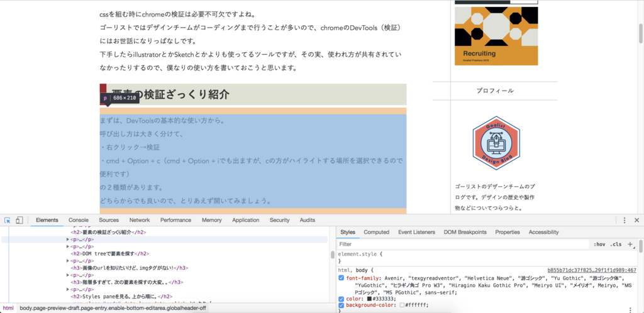Click the element.style rule block
Viewport: 644px width, 313px height.
point(487,258)
